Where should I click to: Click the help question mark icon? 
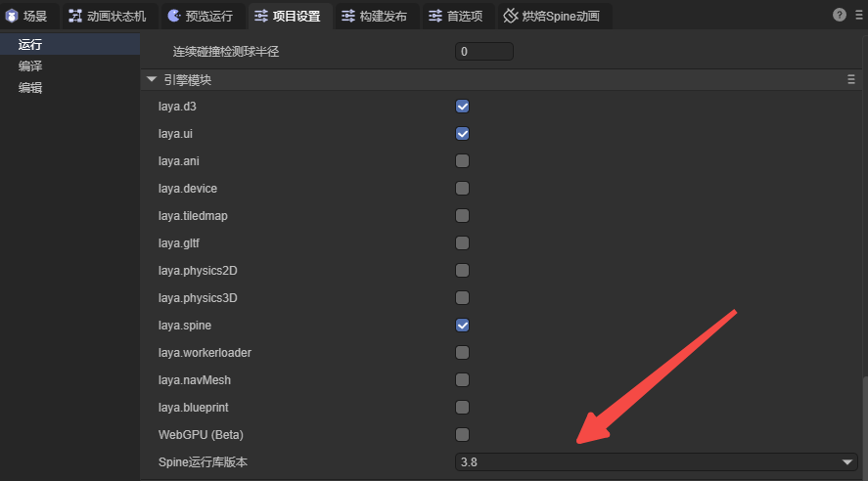pyautogui.click(x=839, y=15)
